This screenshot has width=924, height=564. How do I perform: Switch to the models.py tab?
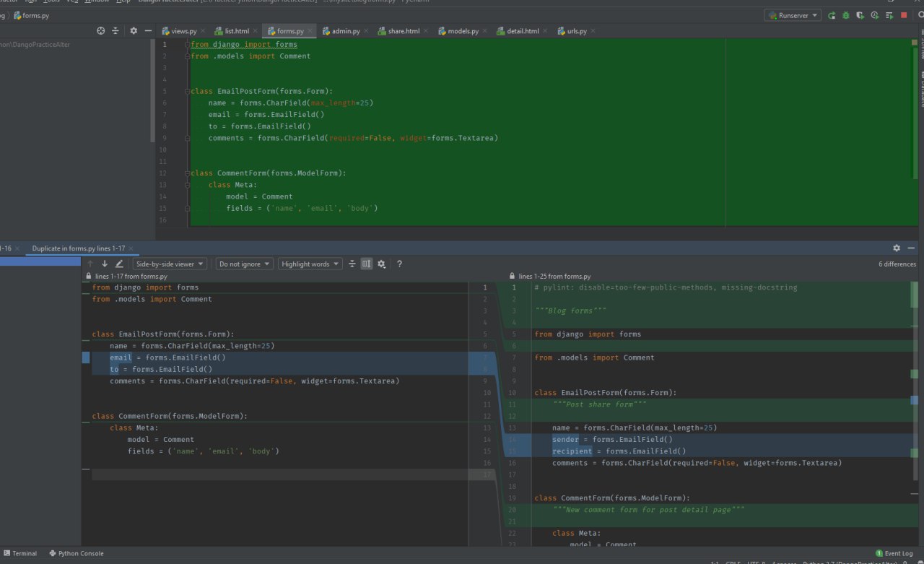click(x=463, y=31)
